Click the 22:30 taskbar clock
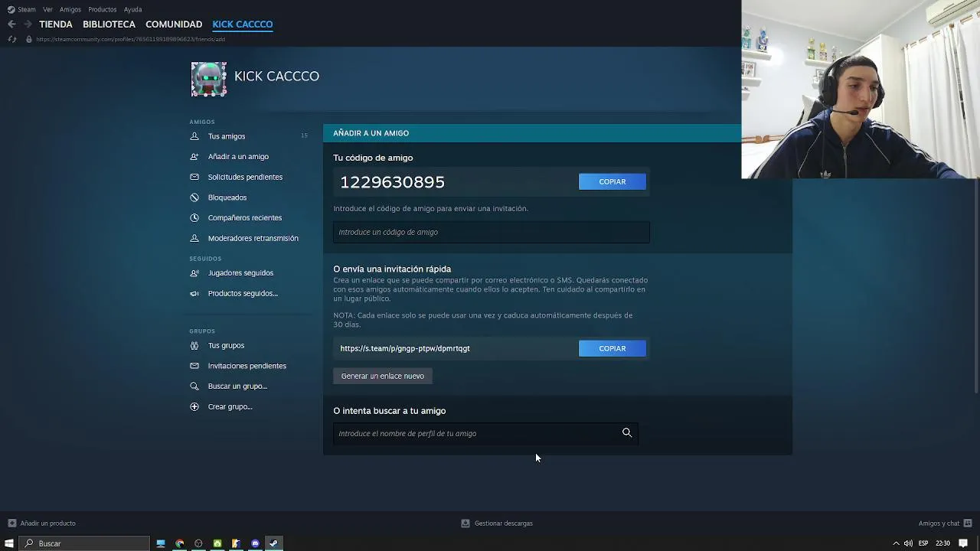 click(x=942, y=543)
